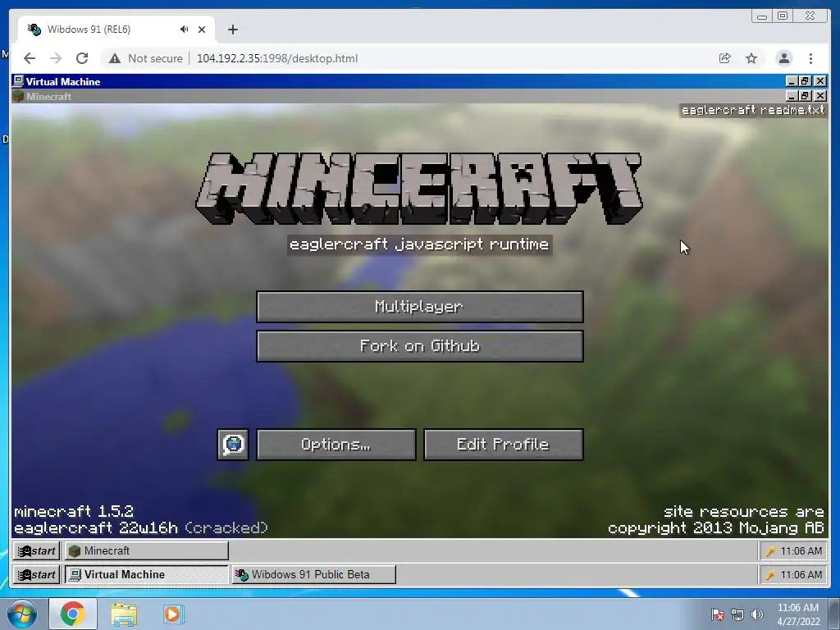This screenshot has height=630, width=840.
Task: Bookmark this page with star icon
Action: click(x=751, y=58)
